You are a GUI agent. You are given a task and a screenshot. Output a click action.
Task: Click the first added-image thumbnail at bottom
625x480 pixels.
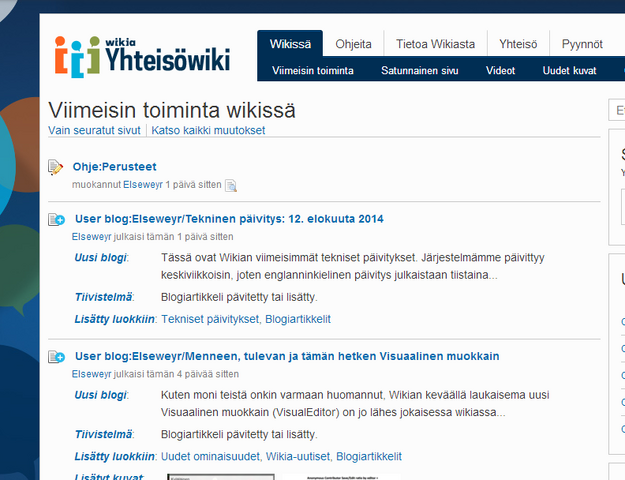click(x=221, y=477)
